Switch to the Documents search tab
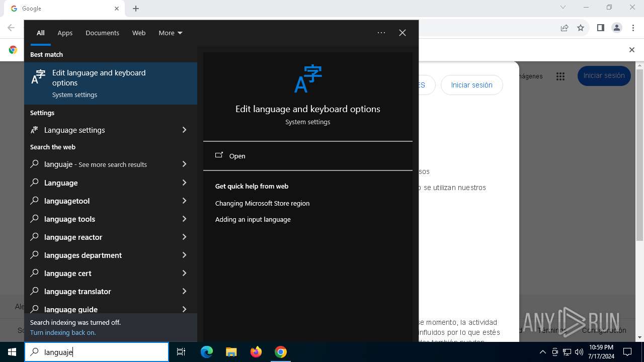 click(x=102, y=33)
